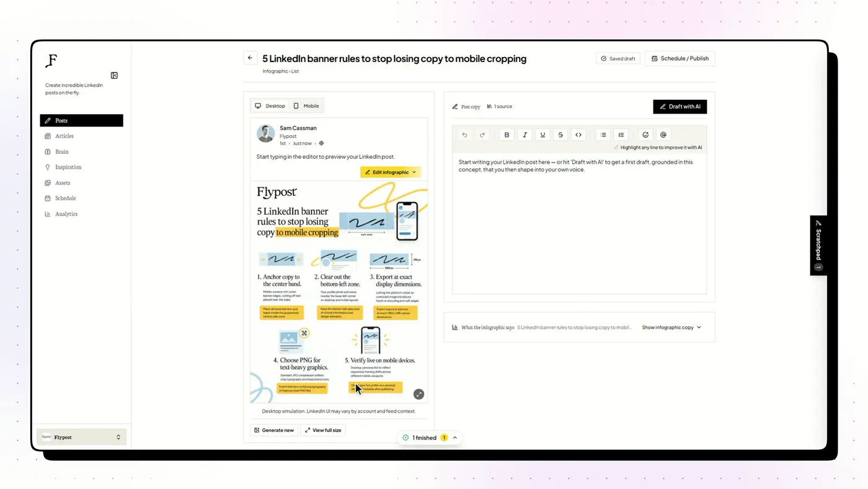Screen dimensions: 868x489
Task: Click the infographic preview image
Action: [x=339, y=292]
